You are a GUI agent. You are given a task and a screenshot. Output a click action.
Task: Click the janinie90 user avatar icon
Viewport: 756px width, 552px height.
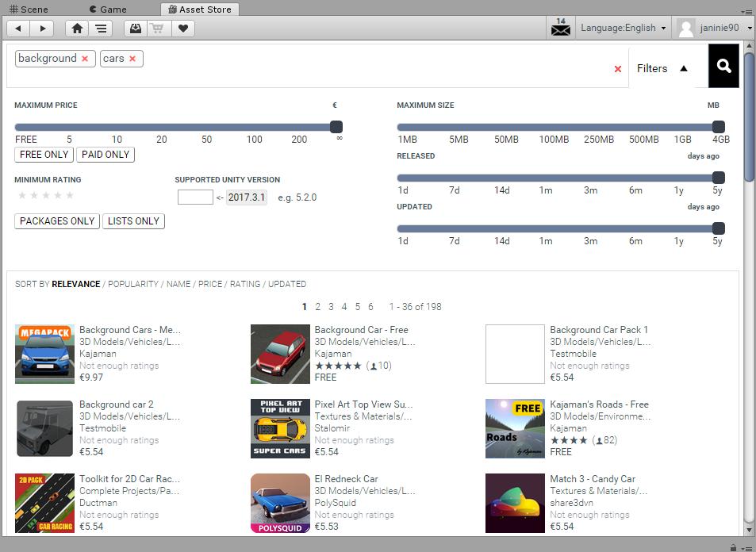coord(685,28)
